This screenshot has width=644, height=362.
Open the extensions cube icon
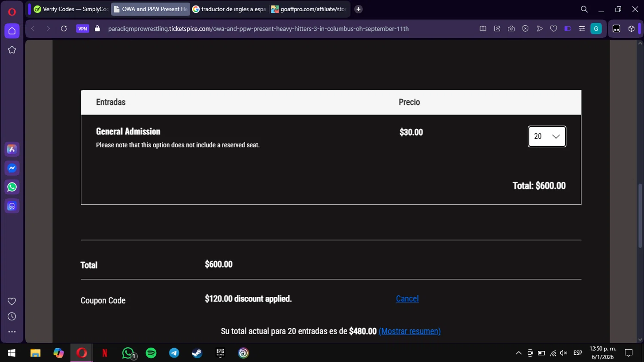pyautogui.click(x=631, y=29)
